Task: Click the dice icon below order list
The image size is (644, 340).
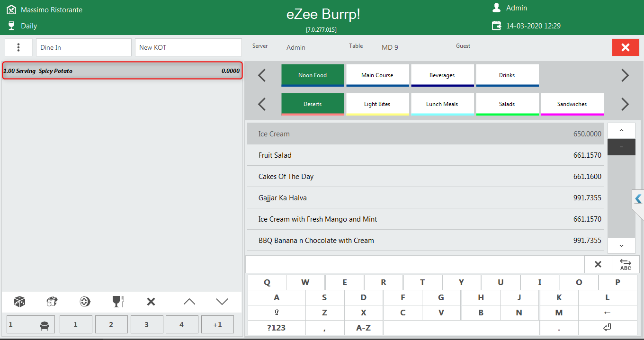Action: click(x=19, y=302)
